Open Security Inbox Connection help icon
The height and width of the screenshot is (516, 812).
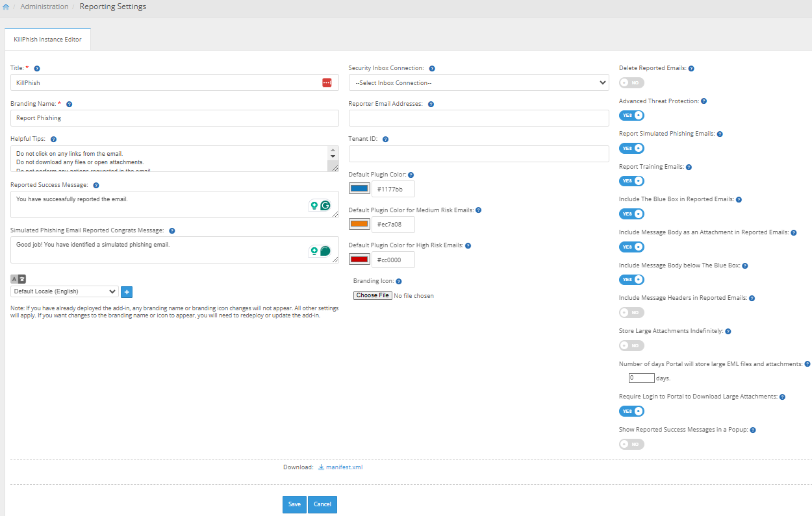coord(432,68)
